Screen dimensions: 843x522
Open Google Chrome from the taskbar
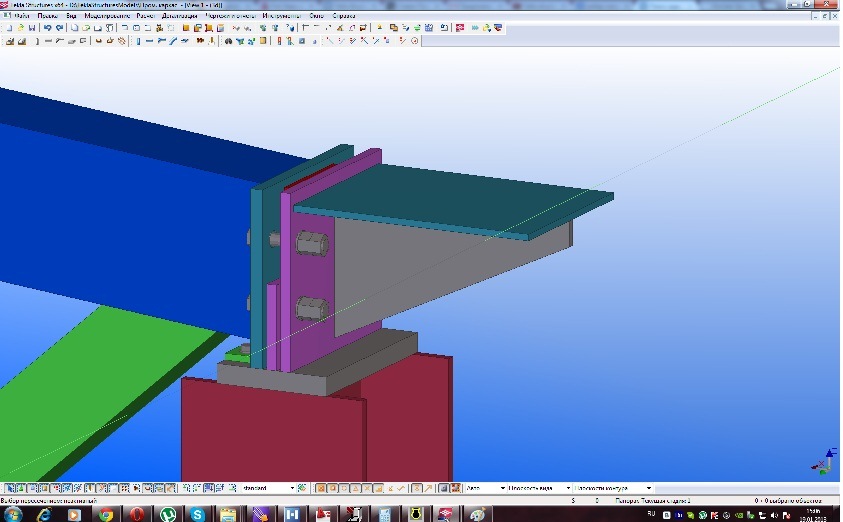[x=106, y=513]
